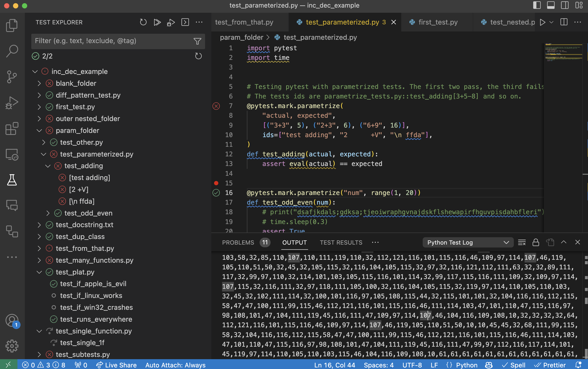Refresh tests in the Test Explorer
Viewport: 588px width, 369px height.
[143, 22]
